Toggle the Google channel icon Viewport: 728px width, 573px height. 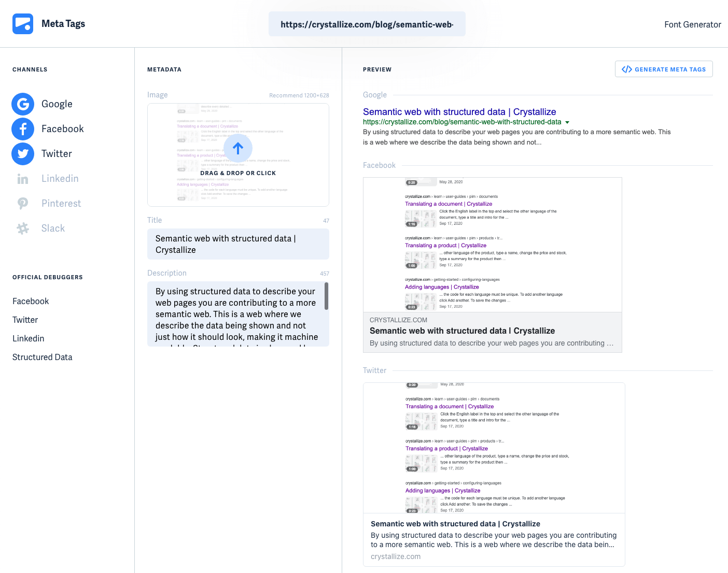(23, 104)
